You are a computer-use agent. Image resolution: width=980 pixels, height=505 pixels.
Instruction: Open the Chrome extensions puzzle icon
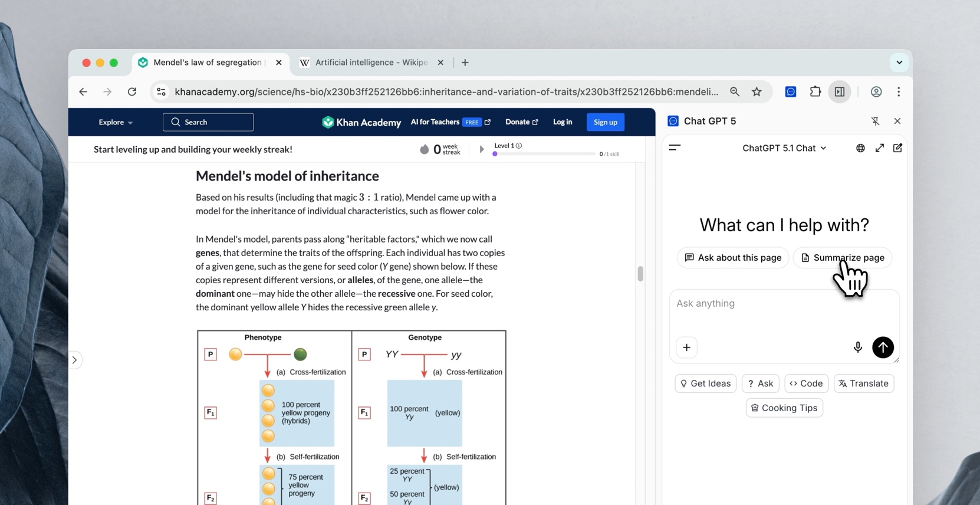[x=815, y=92]
